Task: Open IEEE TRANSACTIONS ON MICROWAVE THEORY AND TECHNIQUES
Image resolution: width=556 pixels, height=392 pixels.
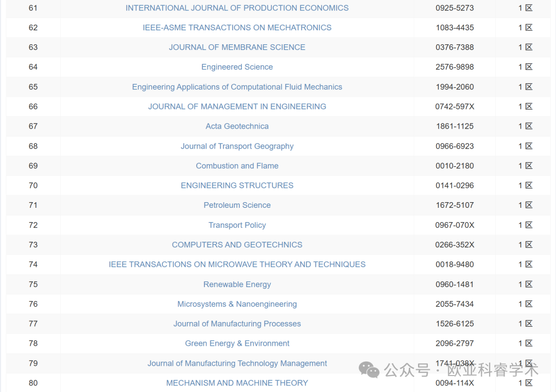Action: point(237,264)
